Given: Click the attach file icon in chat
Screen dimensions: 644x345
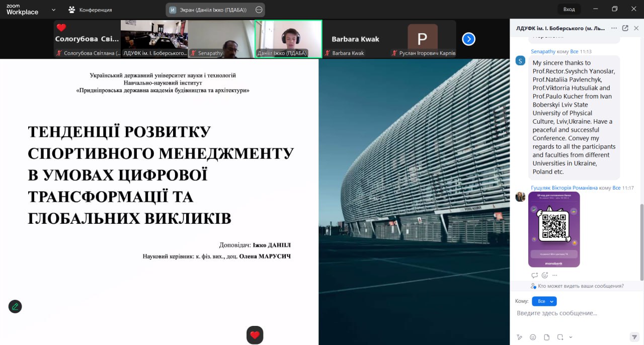Looking at the screenshot, I should pyautogui.click(x=546, y=337).
